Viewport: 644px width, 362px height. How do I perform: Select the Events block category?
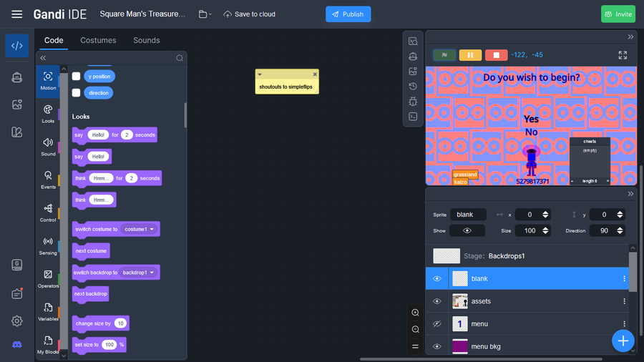click(x=48, y=180)
